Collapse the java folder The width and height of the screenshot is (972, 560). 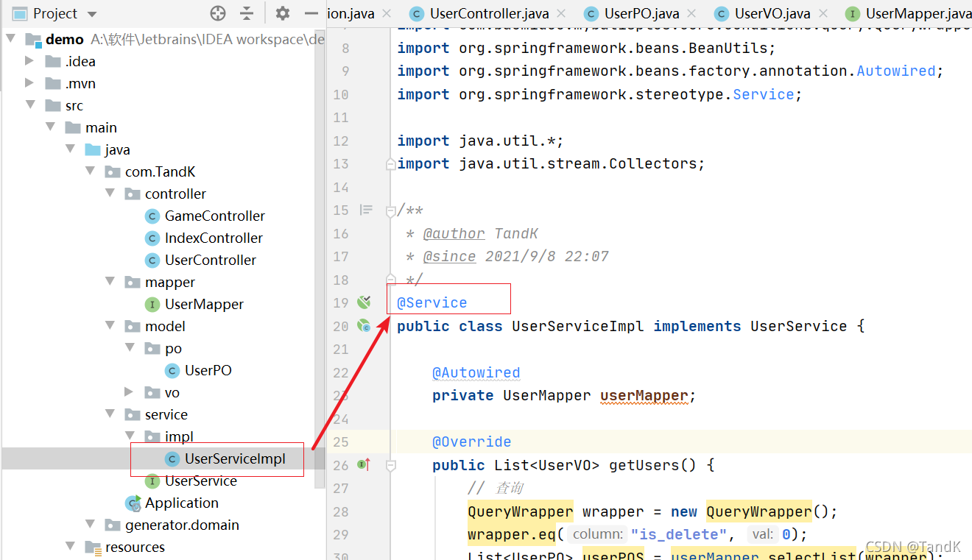(x=70, y=150)
